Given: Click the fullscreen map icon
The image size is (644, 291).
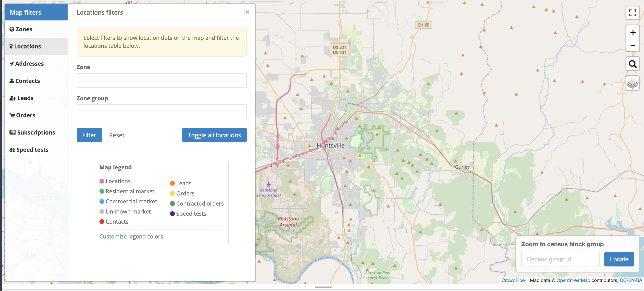Looking at the screenshot, I should coord(633,12).
